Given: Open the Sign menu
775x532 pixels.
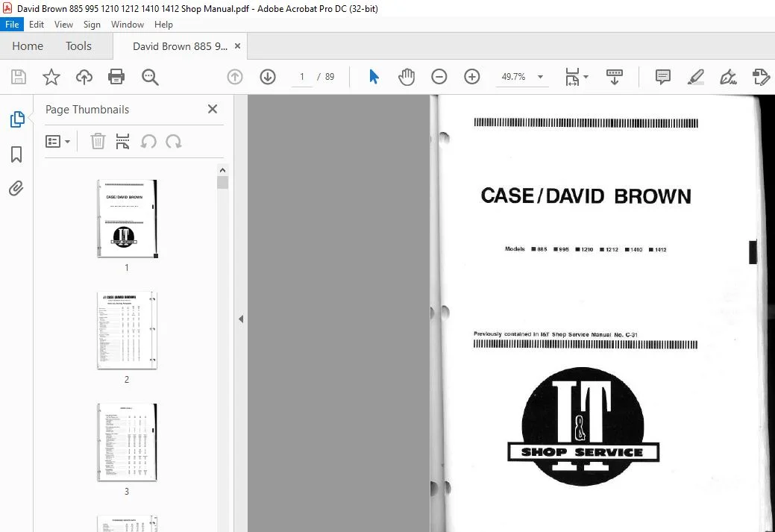Looking at the screenshot, I should coord(92,24).
